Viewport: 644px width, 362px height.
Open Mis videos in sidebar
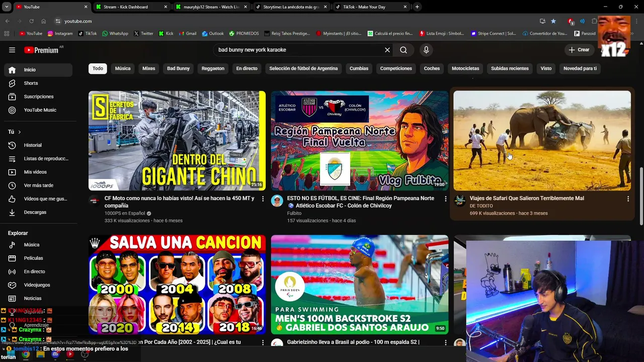[x=38, y=172]
